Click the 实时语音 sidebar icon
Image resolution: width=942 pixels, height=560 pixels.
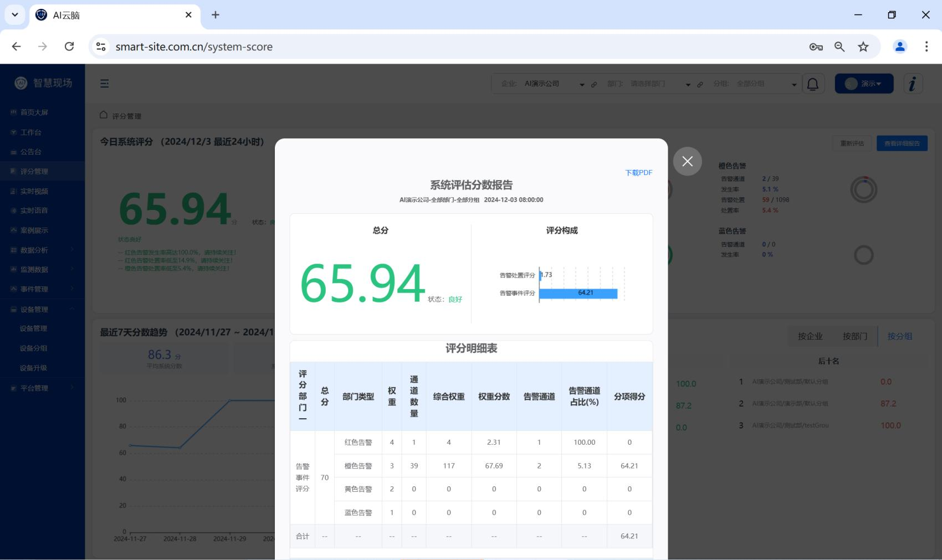point(14,210)
